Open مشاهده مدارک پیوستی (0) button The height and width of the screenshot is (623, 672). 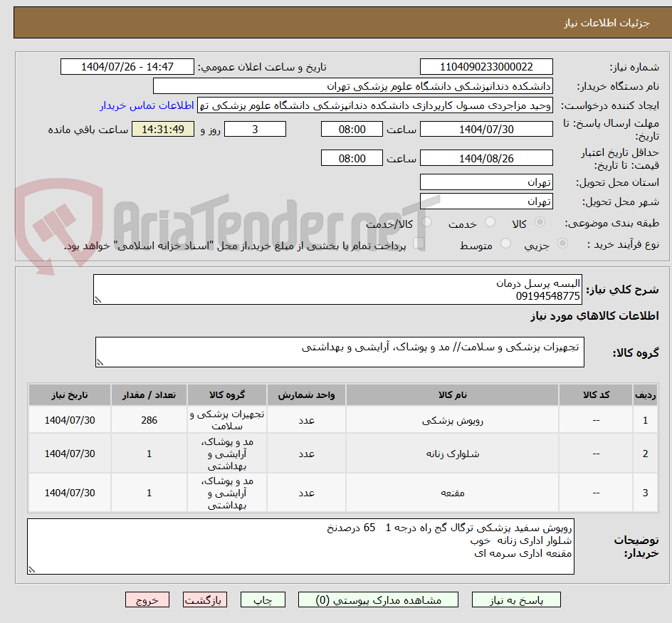(378, 600)
